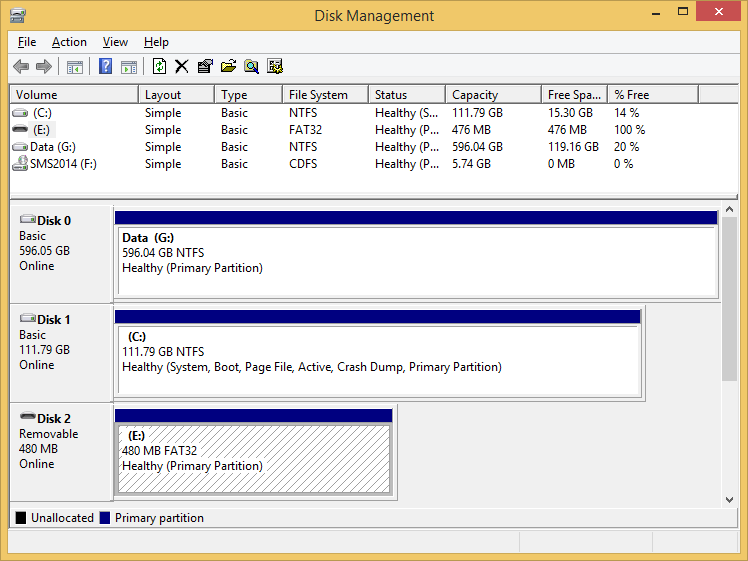The width and height of the screenshot is (748, 561).
Task: Select the Disk 2 Removable label panel
Action: coord(61,452)
